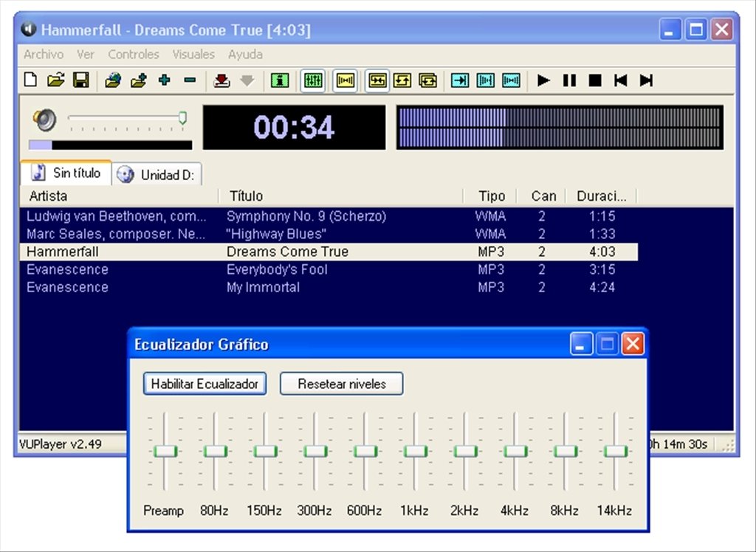Open the Controles menu
756x552 pixels.
click(134, 55)
